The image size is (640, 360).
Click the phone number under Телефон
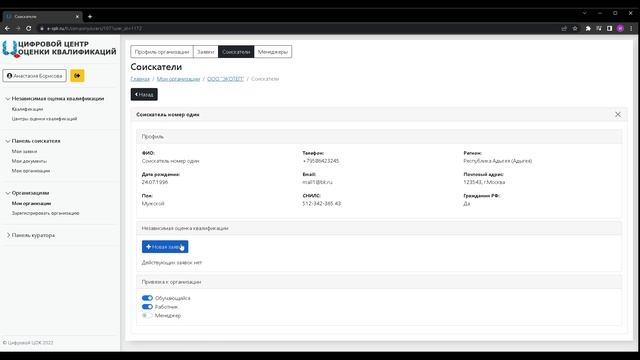point(321,161)
